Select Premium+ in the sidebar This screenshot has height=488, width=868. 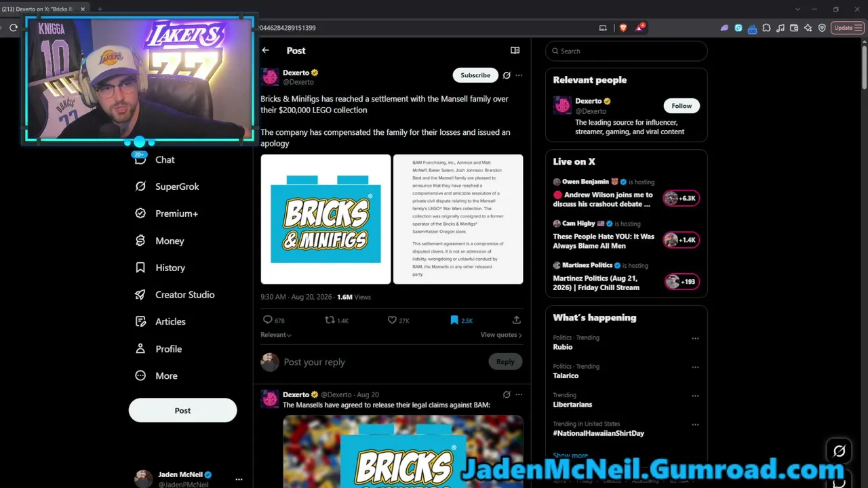click(x=166, y=213)
